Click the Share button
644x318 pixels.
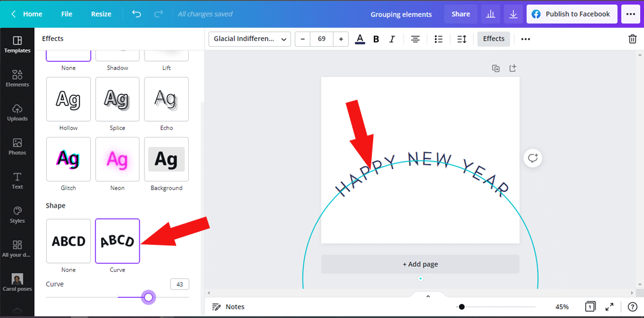coord(461,14)
